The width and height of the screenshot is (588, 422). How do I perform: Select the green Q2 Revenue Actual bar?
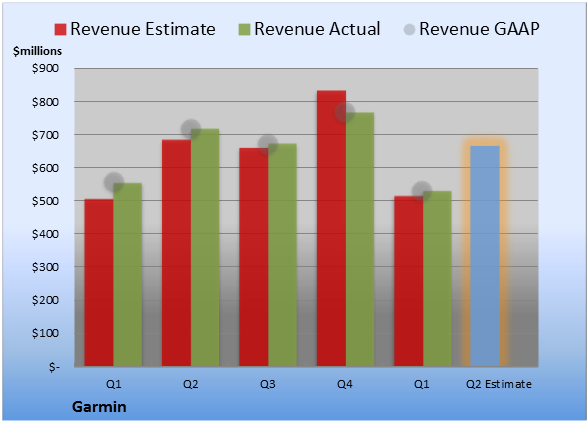tap(205, 248)
